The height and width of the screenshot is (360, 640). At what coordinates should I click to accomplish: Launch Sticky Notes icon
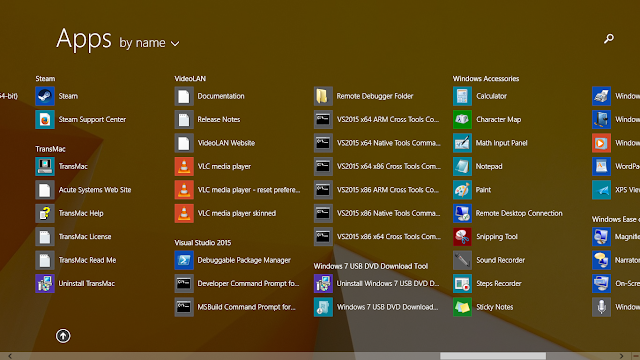[462, 307]
